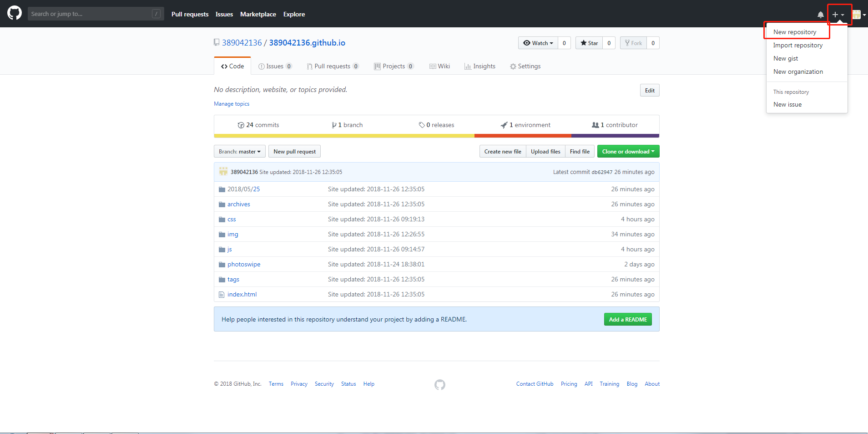The height and width of the screenshot is (434, 868).
Task: Switch to the Settings tab
Action: 525,66
